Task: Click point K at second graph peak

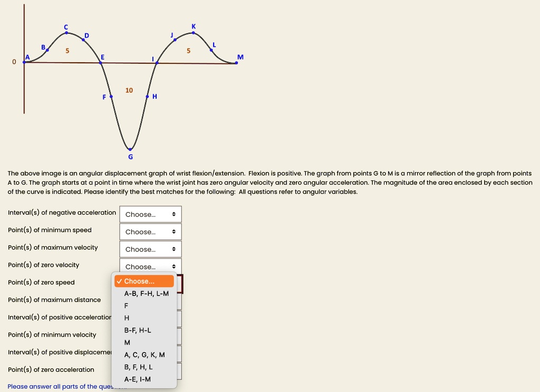Action: point(193,33)
